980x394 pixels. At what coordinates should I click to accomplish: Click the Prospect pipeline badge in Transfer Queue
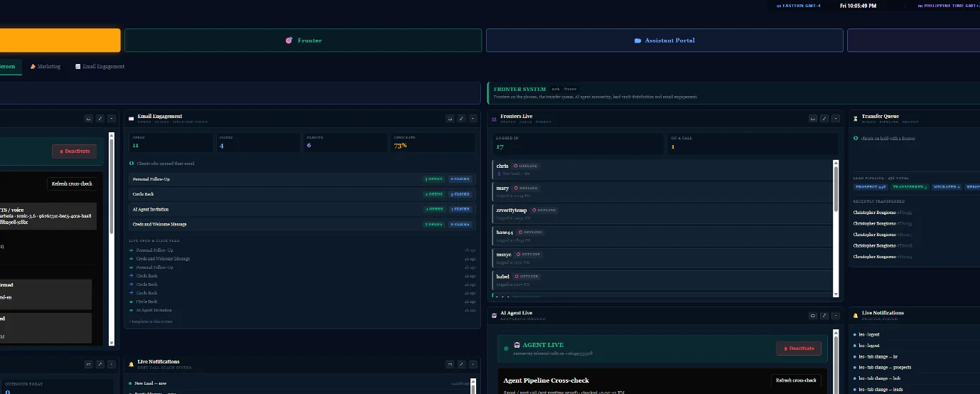point(871,187)
